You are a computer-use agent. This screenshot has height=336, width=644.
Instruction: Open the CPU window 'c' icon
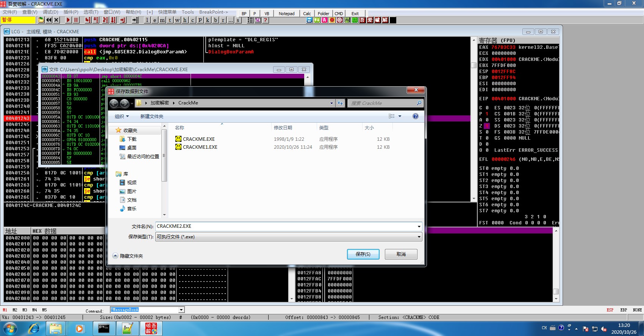pyautogui.click(x=192, y=20)
